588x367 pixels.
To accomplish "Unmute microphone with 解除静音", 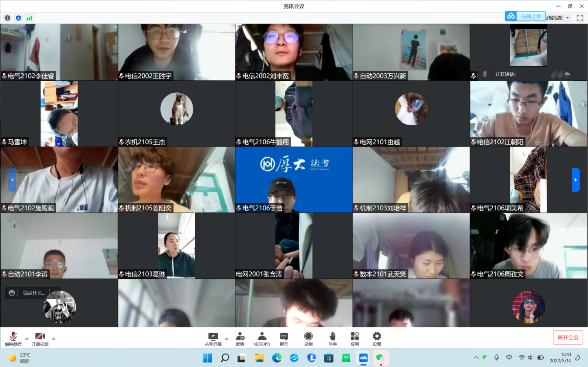I will click(x=13, y=339).
